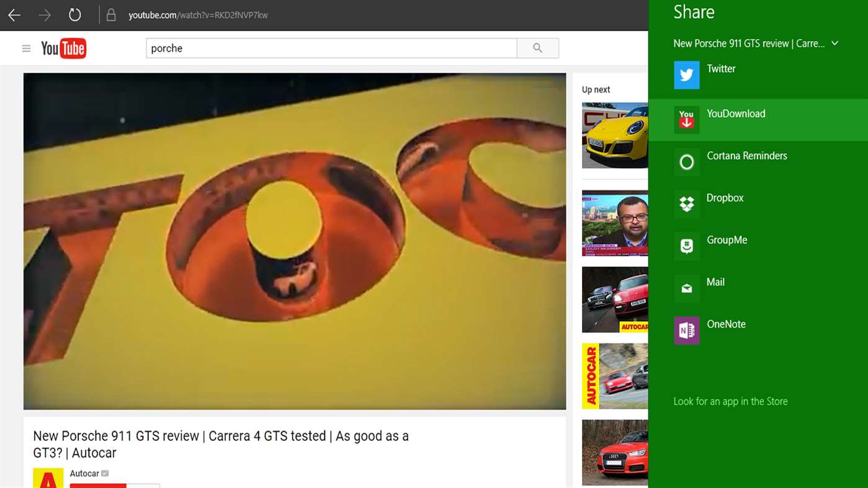868x488 pixels.
Task: Reload the page with the refresh icon
Action: click(74, 15)
